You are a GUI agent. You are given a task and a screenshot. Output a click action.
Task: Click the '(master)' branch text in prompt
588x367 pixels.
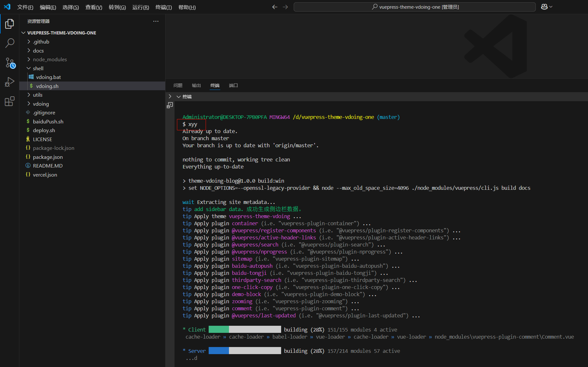pos(388,117)
